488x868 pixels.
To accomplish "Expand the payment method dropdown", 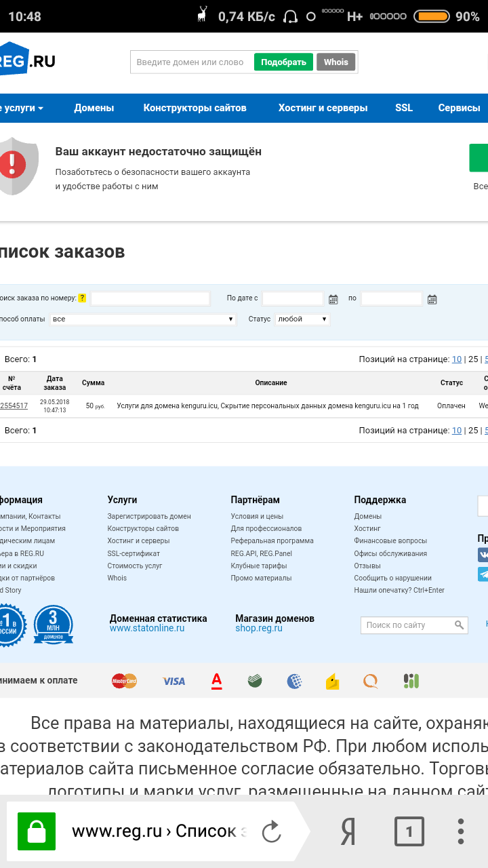I will (142, 319).
